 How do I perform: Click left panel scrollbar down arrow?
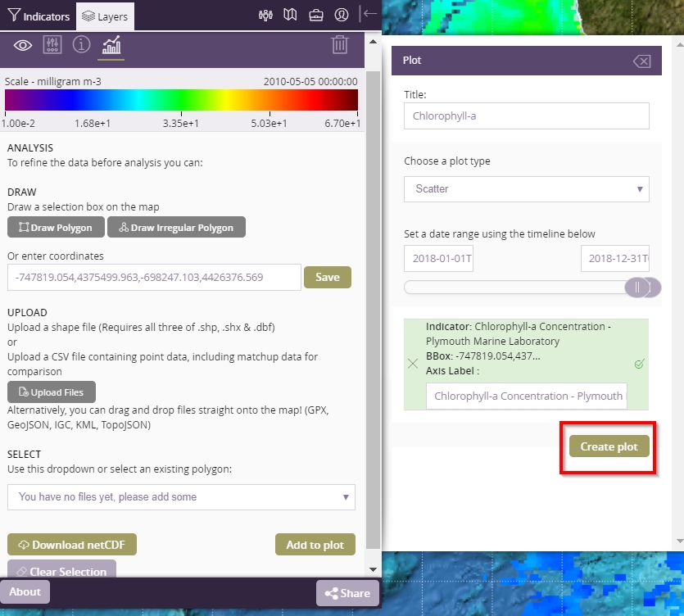(x=373, y=569)
